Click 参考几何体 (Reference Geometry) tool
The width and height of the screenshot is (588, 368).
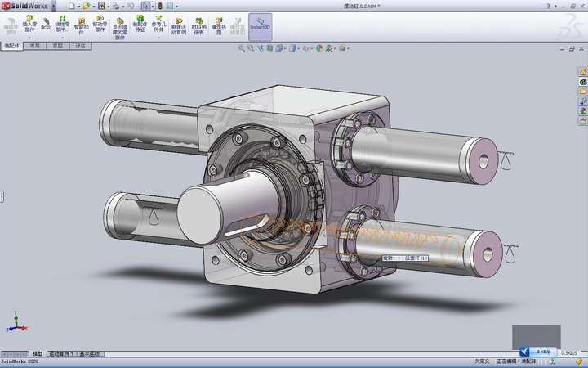[158, 24]
